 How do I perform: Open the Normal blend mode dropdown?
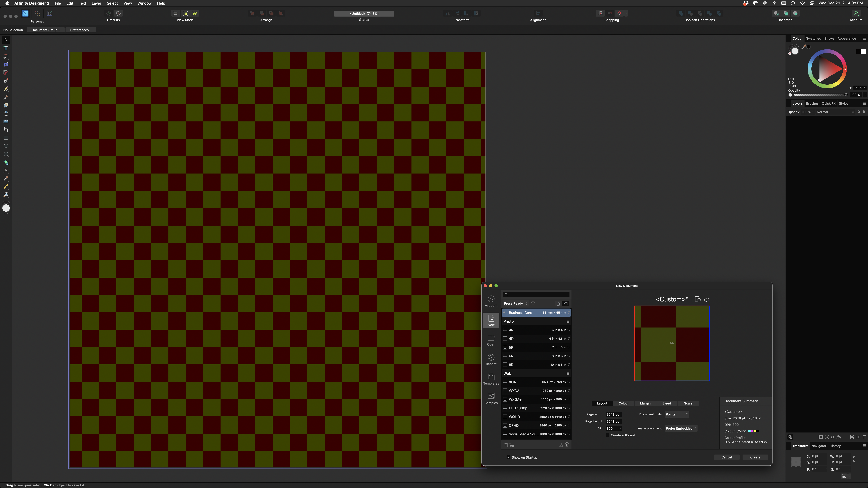[x=835, y=112]
